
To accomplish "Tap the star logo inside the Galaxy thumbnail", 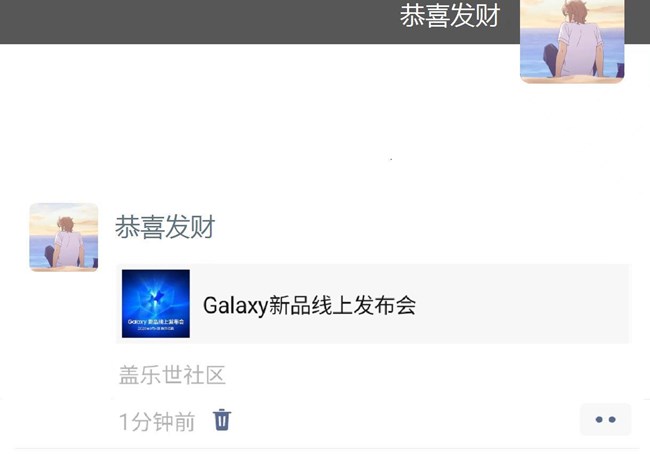I will coord(156,298).
